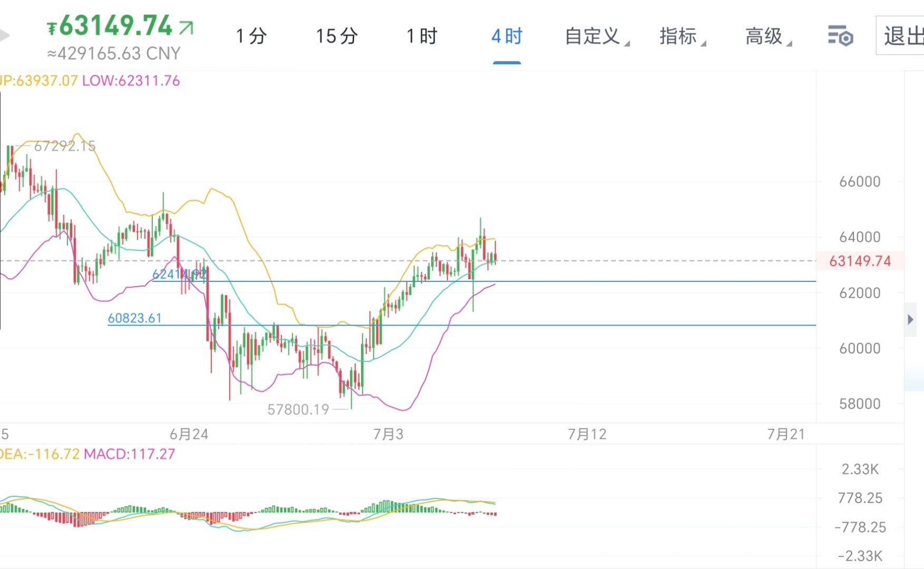Click the 60000 price axis label

click(860, 348)
